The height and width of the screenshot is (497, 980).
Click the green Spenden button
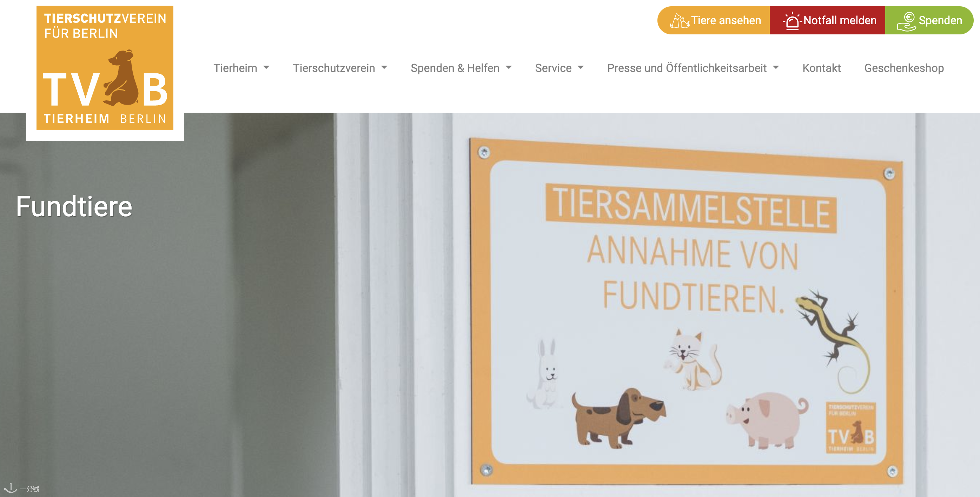point(929,21)
